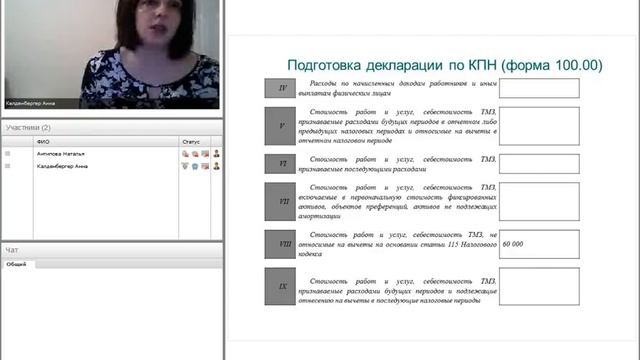
Task: Click row V text about расходами будущих периодов
Action: pos(398,126)
